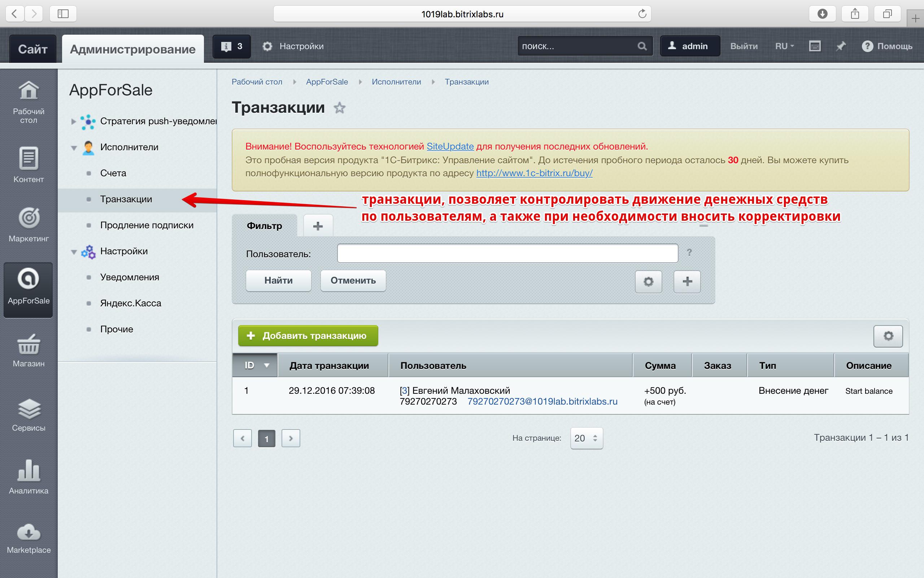Open Уведомления tree item
The width and height of the screenshot is (924, 578).
coord(130,277)
